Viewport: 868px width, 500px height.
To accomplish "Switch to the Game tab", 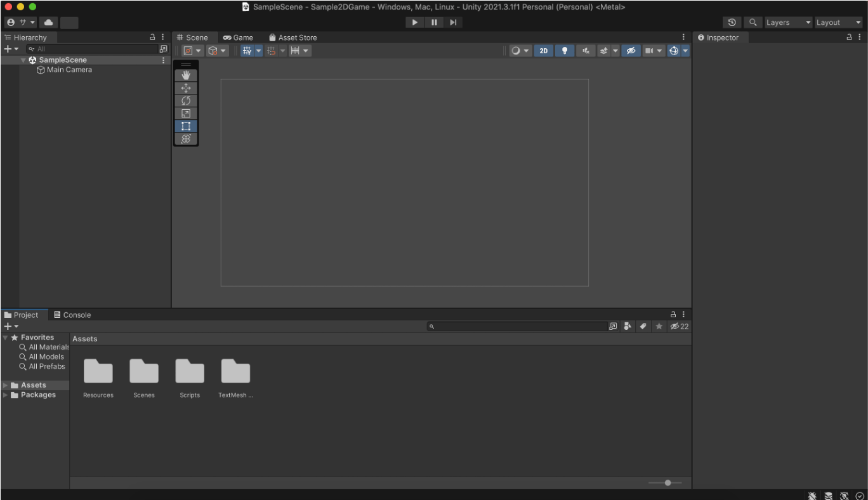I will 239,37.
